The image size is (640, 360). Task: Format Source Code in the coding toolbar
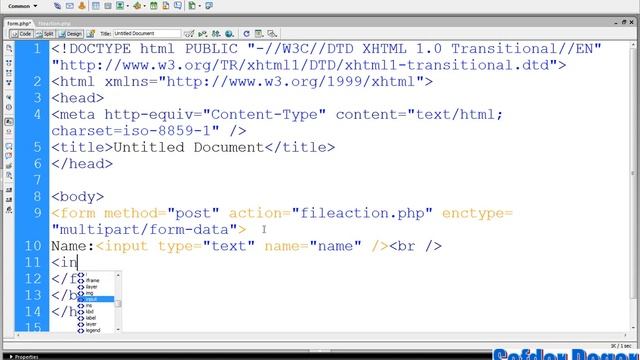9,210
